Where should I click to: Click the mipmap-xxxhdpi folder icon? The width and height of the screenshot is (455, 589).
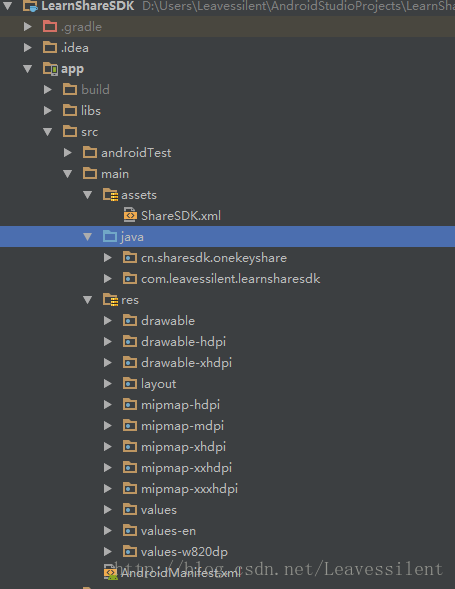(x=130, y=489)
